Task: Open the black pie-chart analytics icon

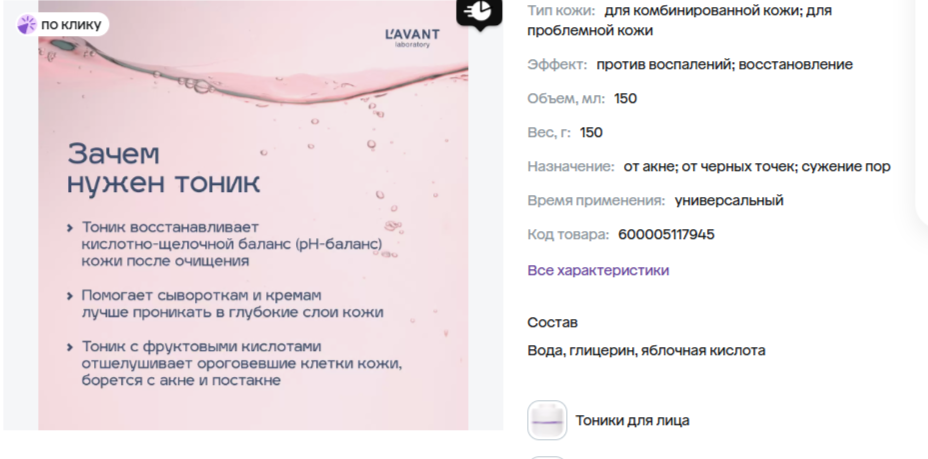Action: pos(479,11)
